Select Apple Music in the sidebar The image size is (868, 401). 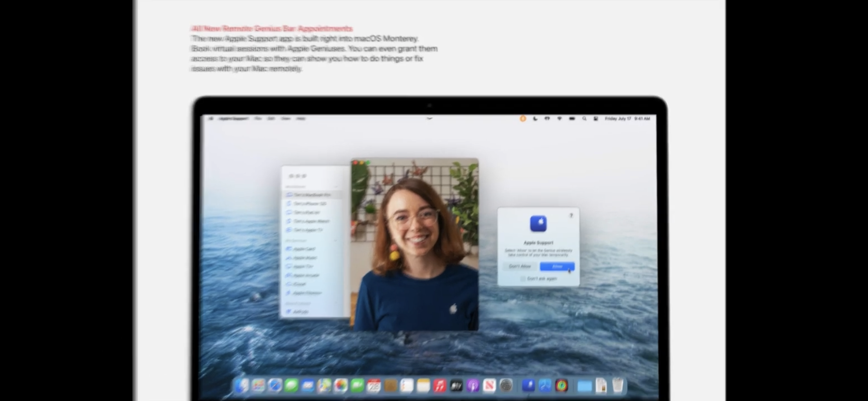point(312,258)
